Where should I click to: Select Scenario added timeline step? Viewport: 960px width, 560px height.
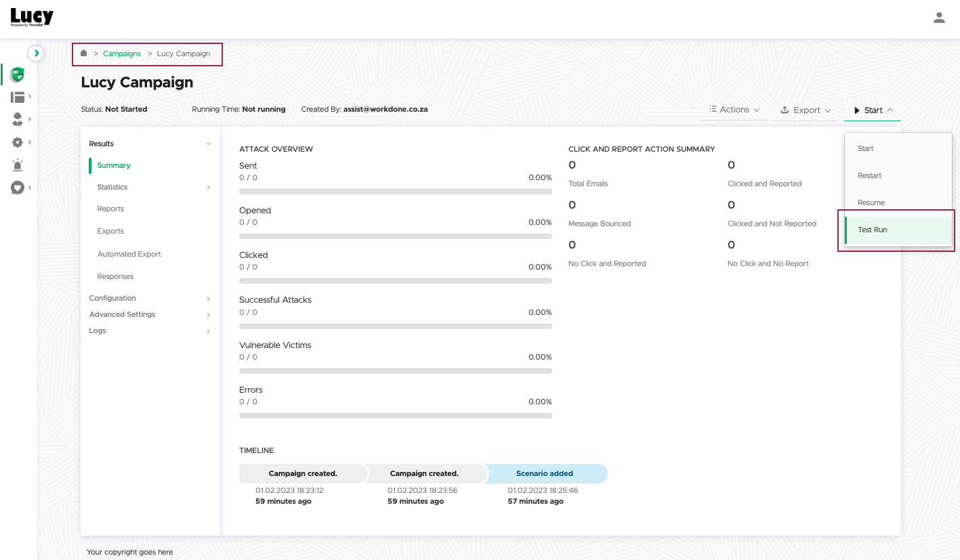point(545,473)
